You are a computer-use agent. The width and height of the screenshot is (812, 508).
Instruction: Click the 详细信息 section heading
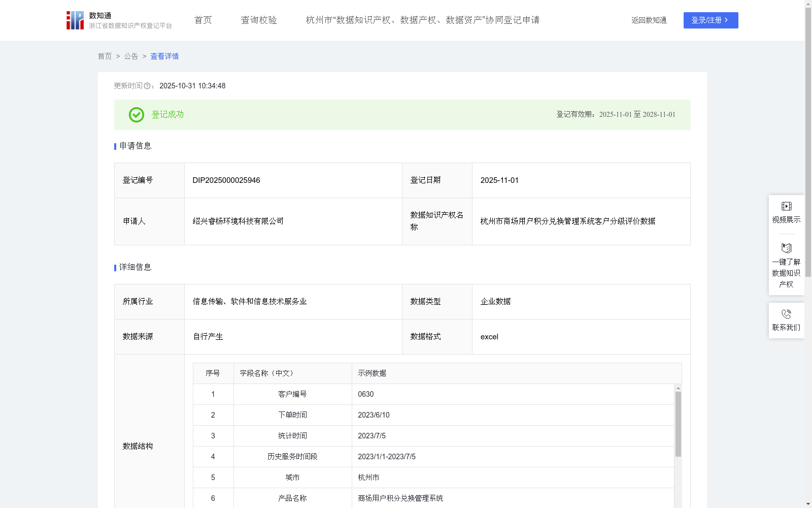coord(135,268)
